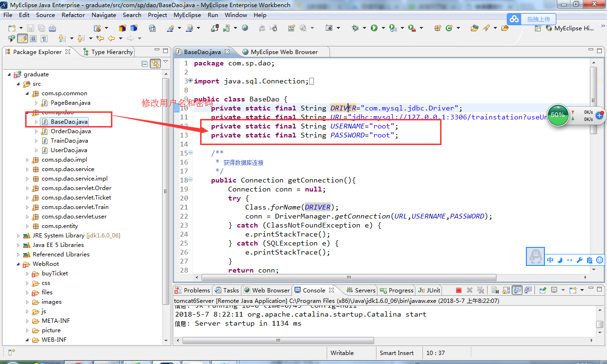
Task: Click the Debug bug icon in toolbar
Action: pyautogui.click(x=355, y=28)
